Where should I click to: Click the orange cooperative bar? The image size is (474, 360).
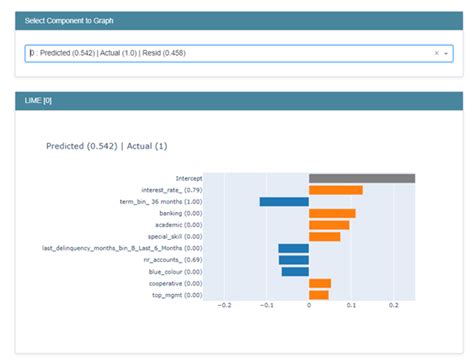tap(320, 283)
